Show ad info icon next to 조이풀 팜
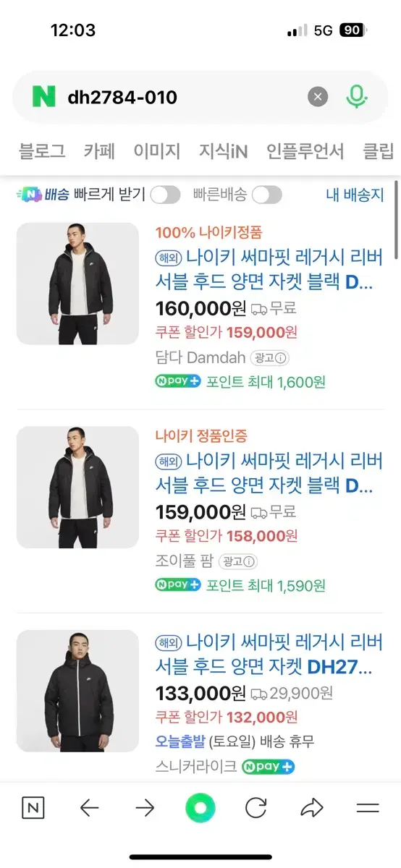This screenshot has width=401, height=868. click(239, 561)
